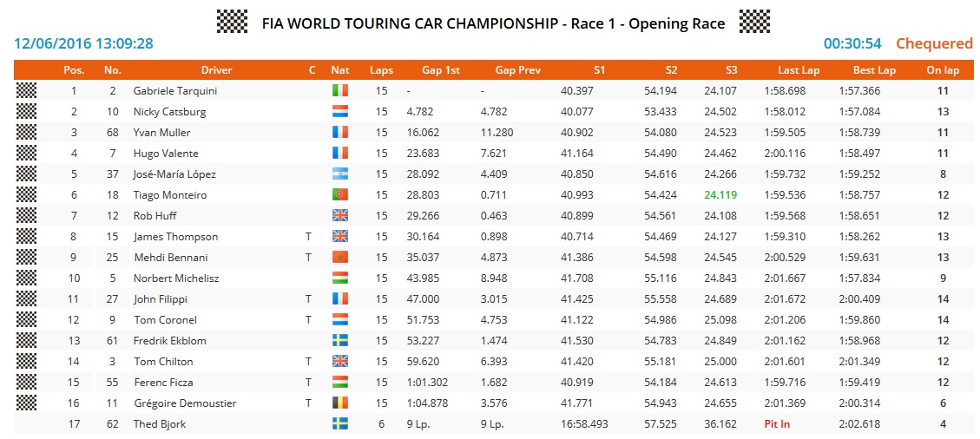
Task: Click Gabriele Tarquini's Italian flag icon
Action: (339, 91)
